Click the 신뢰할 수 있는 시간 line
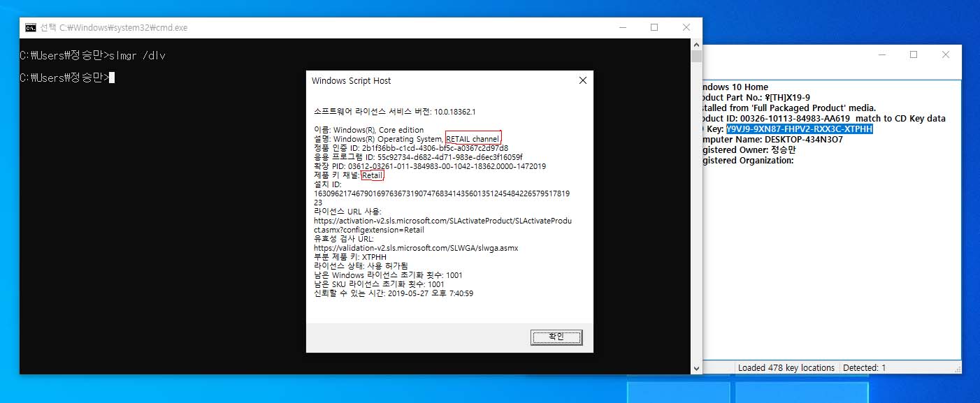 [394, 293]
